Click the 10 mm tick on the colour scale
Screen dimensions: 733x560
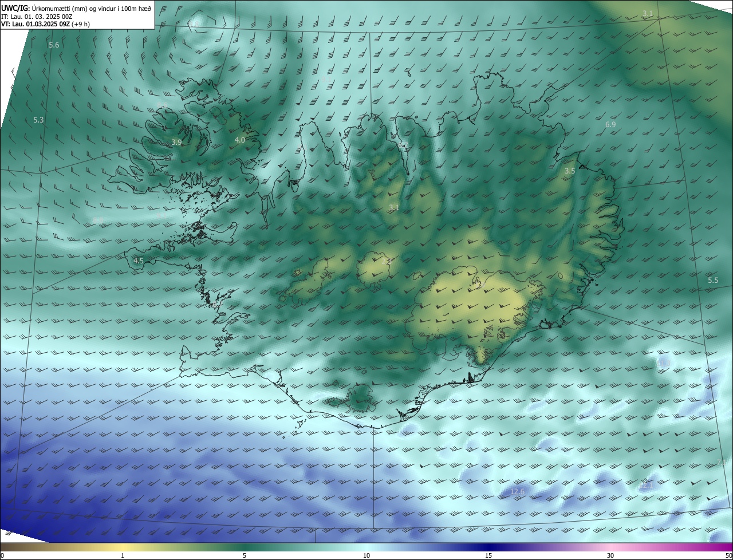(x=366, y=555)
